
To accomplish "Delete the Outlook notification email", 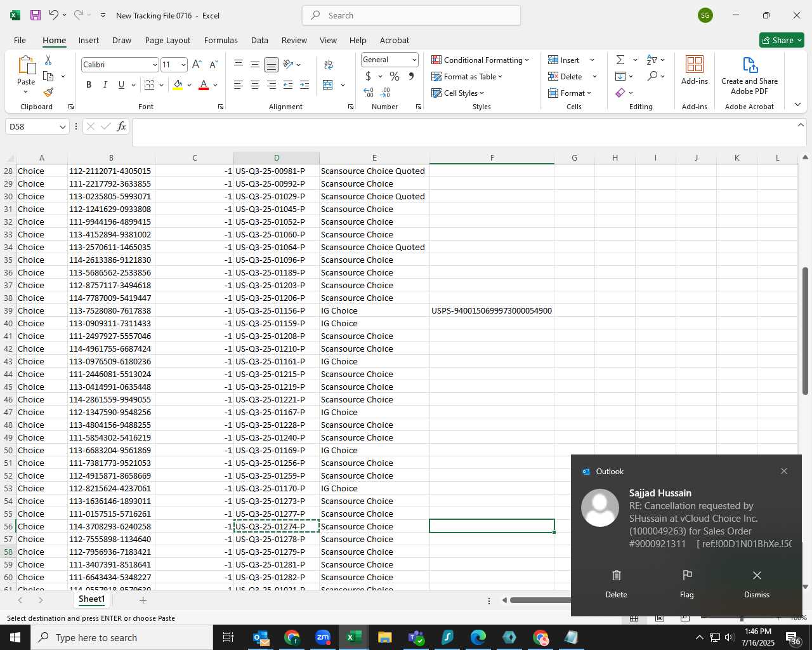I will click(616, 583).
